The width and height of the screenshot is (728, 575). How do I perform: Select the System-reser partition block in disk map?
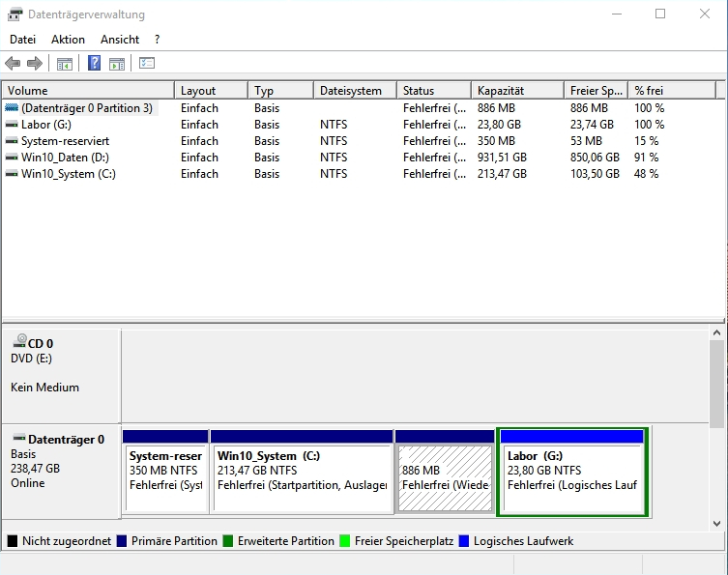(x=165, y=472)
